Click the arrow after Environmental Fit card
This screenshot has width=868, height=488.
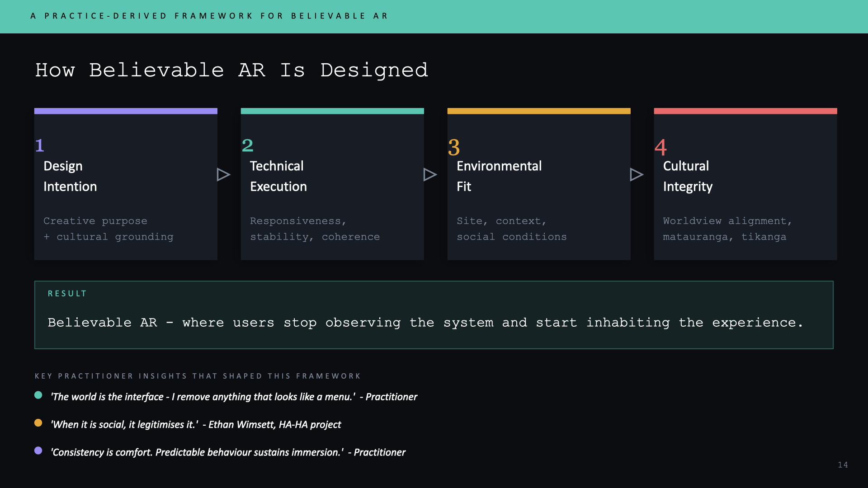[x=636, y=174]
